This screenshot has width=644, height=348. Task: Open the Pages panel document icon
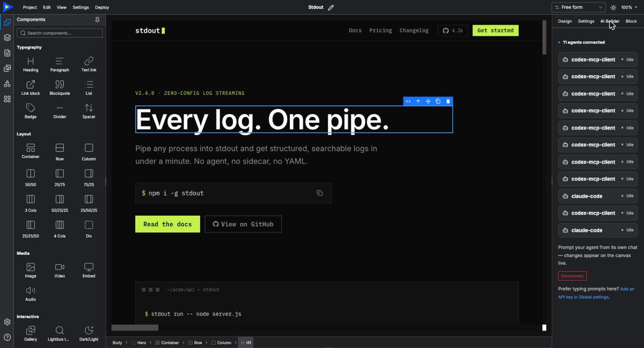point(7,53)
